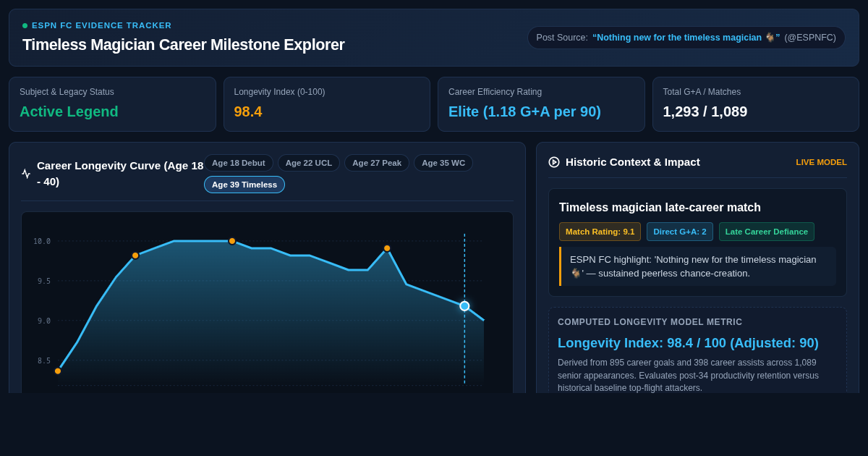
Task: Click the Age 22 UCL orange point on the chart
Action: point(135,256)
